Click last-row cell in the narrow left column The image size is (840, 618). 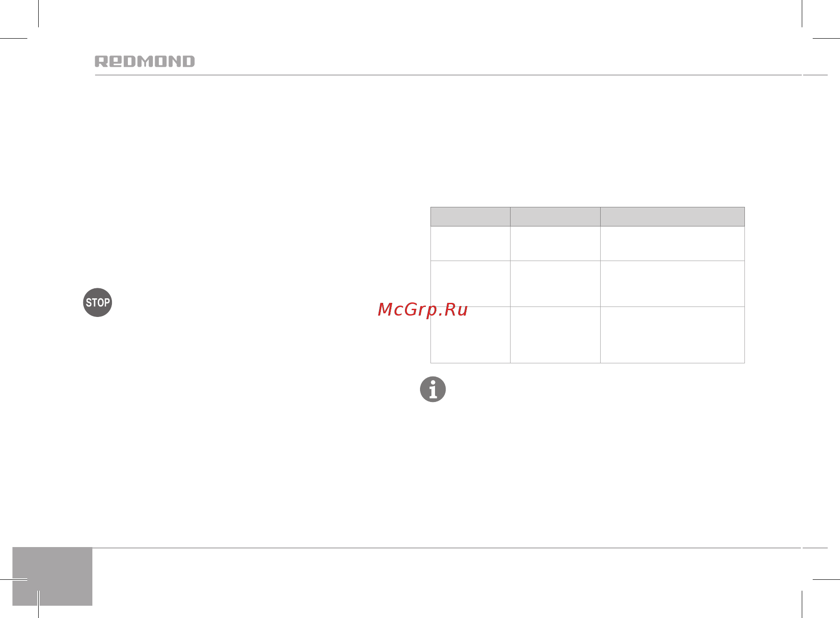pos(471,335)
